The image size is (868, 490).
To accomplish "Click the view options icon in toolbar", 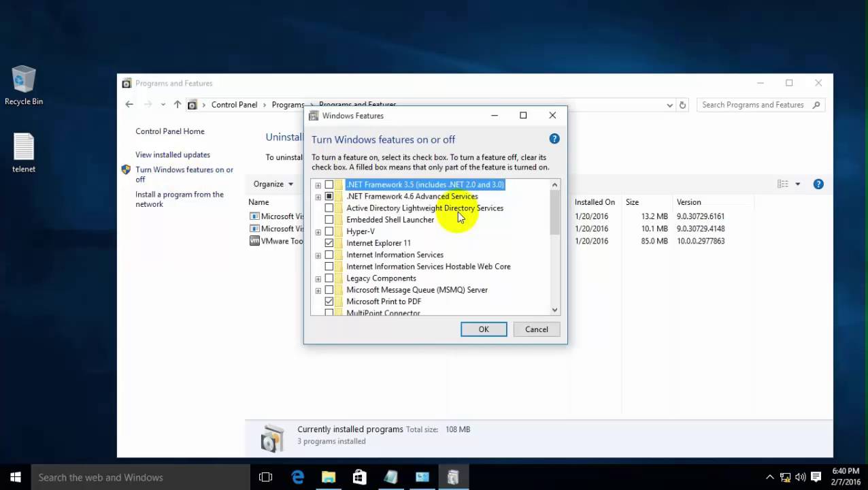I will pyautogui.click(x=783, y=184).
